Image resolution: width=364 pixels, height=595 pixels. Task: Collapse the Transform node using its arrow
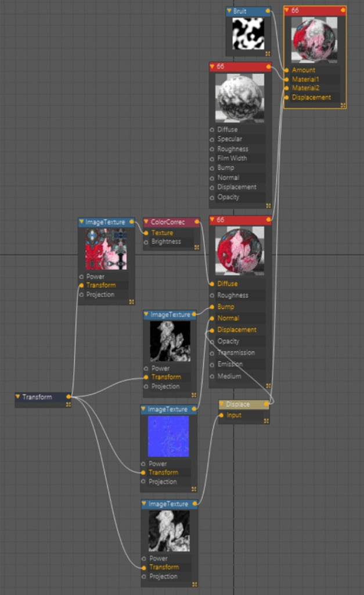pyautogui.click(x=18, y=397)
